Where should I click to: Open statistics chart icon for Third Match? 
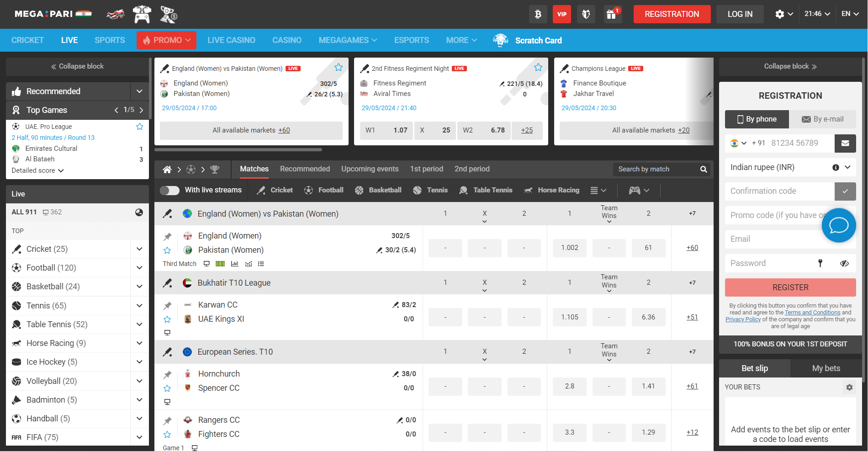coord(235,264)
